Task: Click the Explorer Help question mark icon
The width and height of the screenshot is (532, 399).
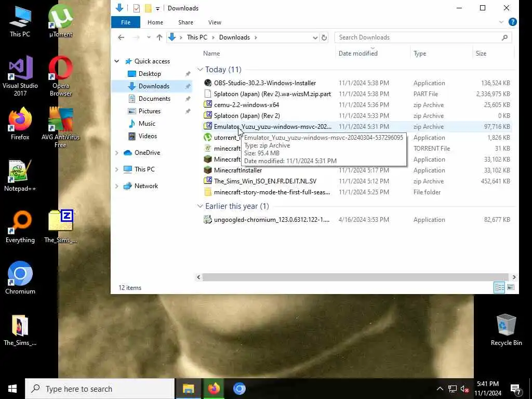Action: click(513, 22)
